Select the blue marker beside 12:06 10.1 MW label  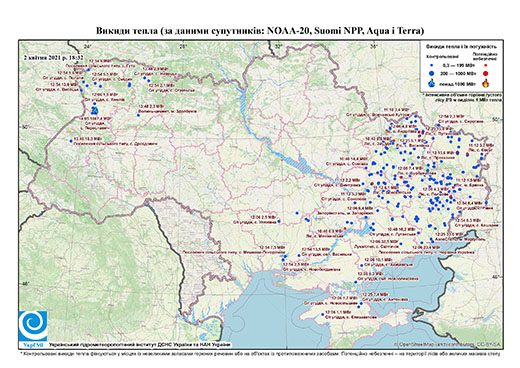pyautogui.click(x=362, y=265)
